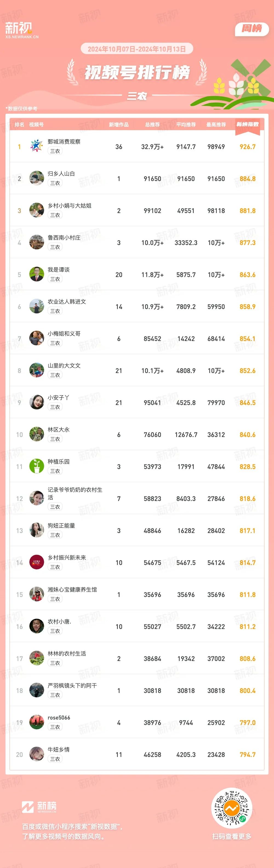Select the 总推荐 column header
The image size is (274, 868).
click(x=153, y=125)
